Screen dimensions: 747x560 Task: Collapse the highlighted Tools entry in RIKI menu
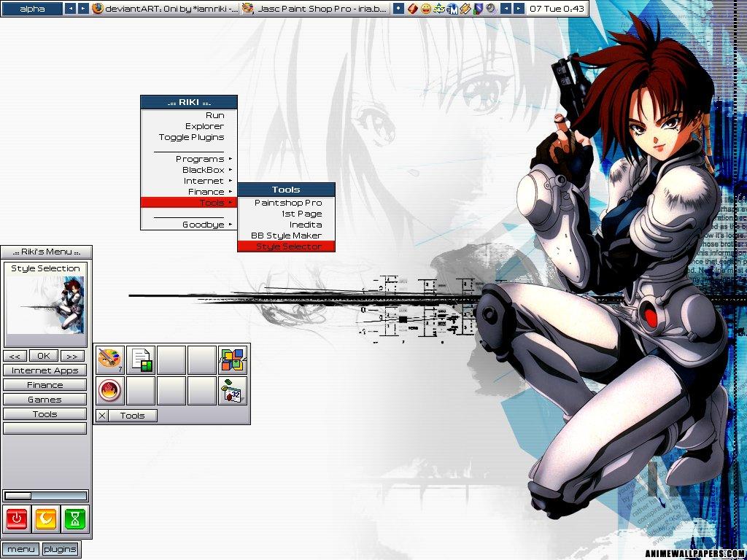189,203
